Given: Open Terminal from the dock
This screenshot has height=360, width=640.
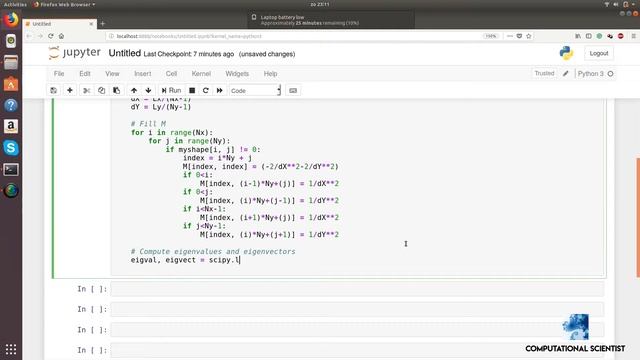Looking at the screenshot, I should [11, 169].
